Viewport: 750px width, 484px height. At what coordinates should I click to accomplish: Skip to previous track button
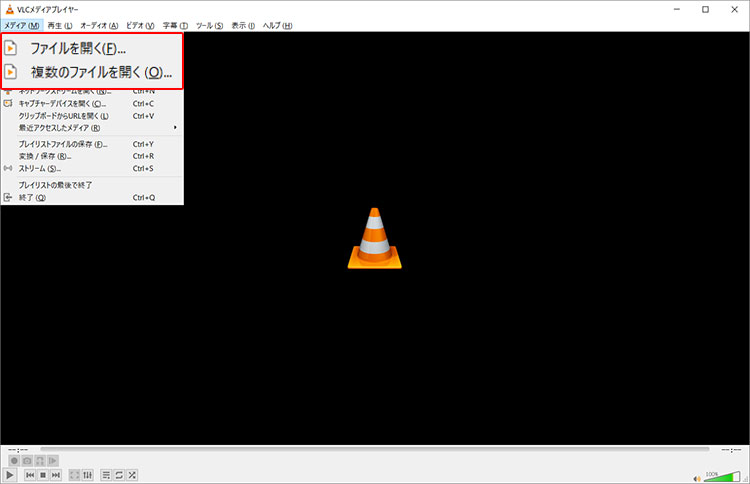(31, 474)
